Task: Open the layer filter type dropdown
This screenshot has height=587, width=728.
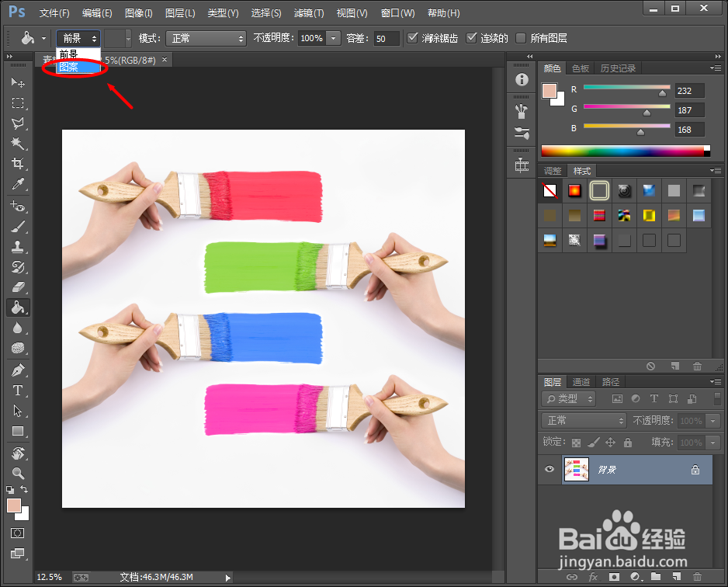Action: pos(569,398)
